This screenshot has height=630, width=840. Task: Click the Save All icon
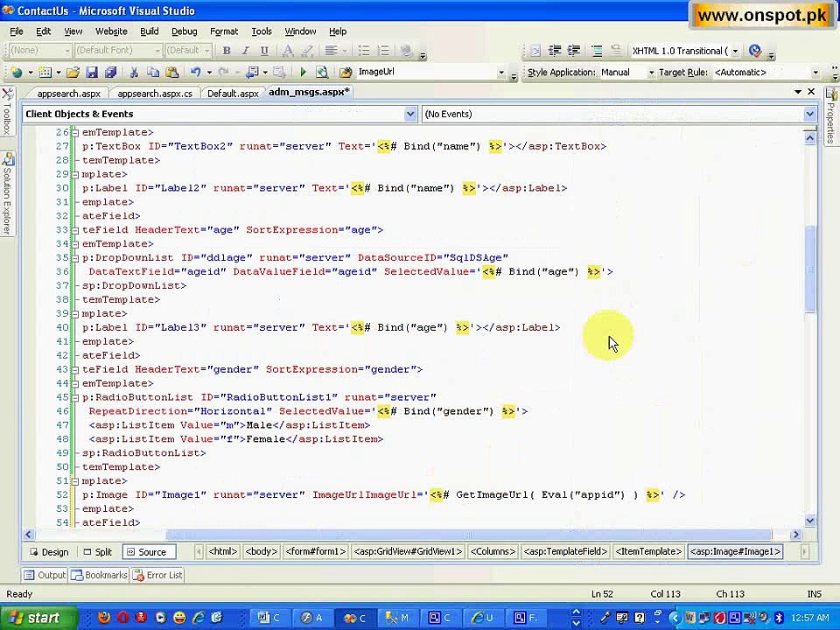point(111,72)
